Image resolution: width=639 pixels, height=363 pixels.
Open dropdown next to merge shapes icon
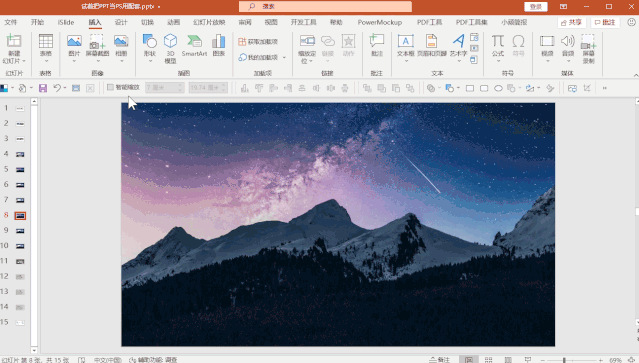point(439,88)
